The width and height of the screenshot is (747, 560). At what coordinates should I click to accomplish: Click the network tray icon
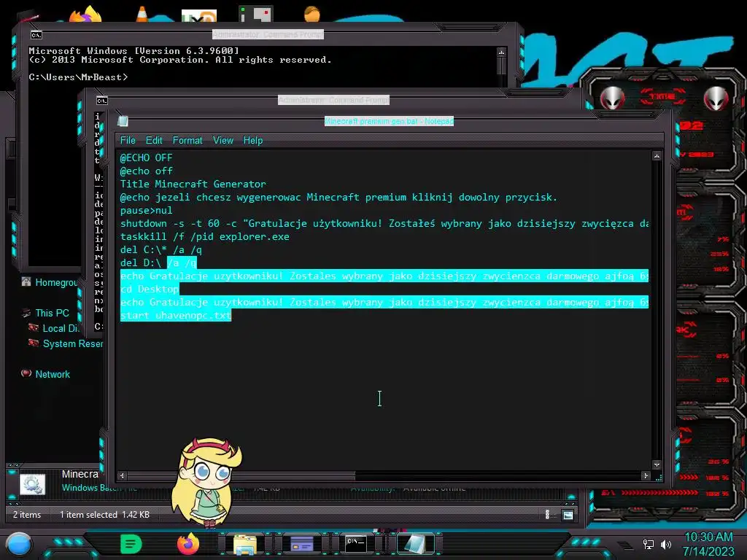648,544
